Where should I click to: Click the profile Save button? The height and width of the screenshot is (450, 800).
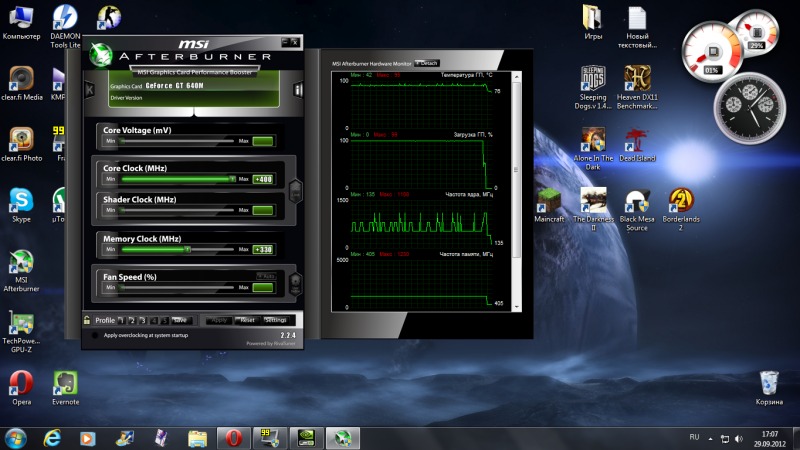pos(180,320)
